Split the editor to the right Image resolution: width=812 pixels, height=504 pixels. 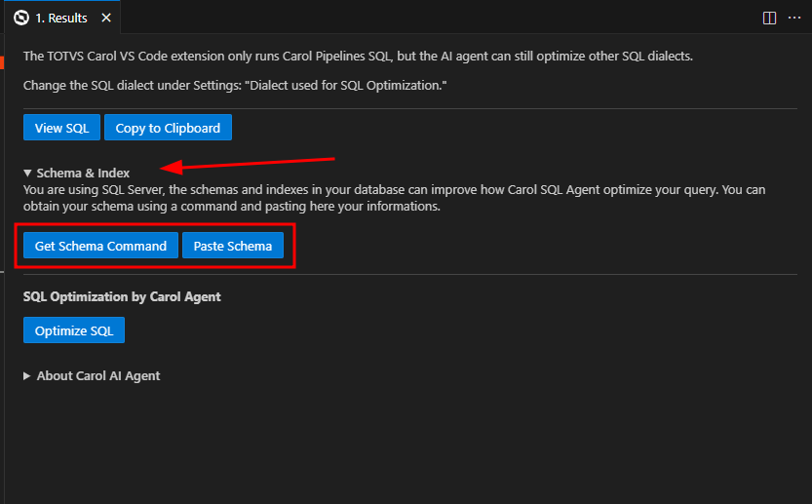tap(769, 18)
